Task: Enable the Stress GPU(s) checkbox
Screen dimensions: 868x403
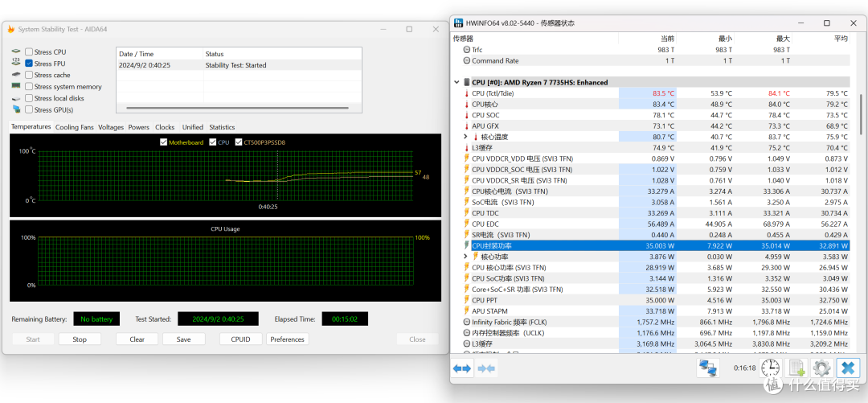Action: (29, 109)
